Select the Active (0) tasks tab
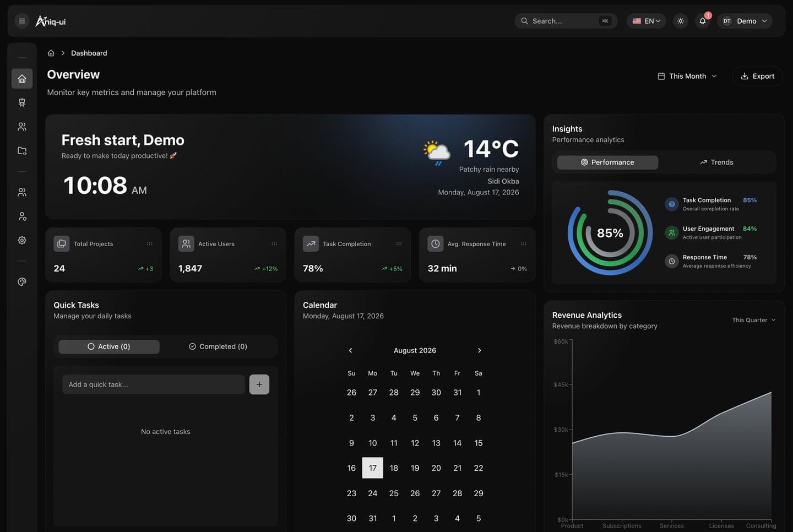Image resolution: width=793 pixels, height=532 pixels. tap(109, 346)
